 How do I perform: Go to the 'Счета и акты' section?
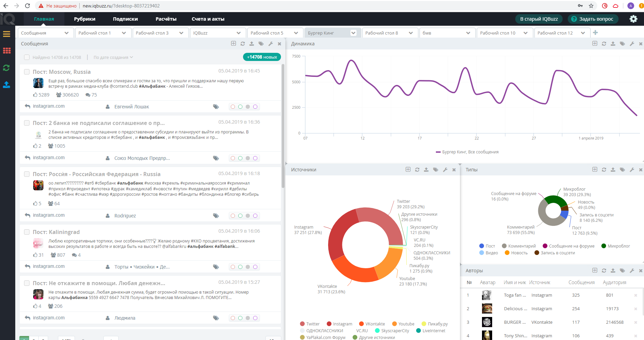click(208, 19)
